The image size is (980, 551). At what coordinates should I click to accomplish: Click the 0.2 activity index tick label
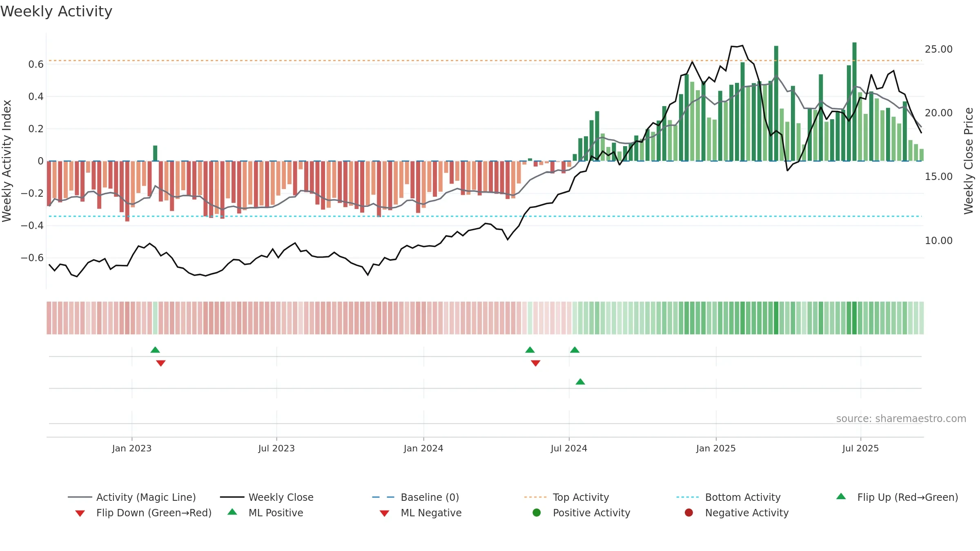[36, 129]
